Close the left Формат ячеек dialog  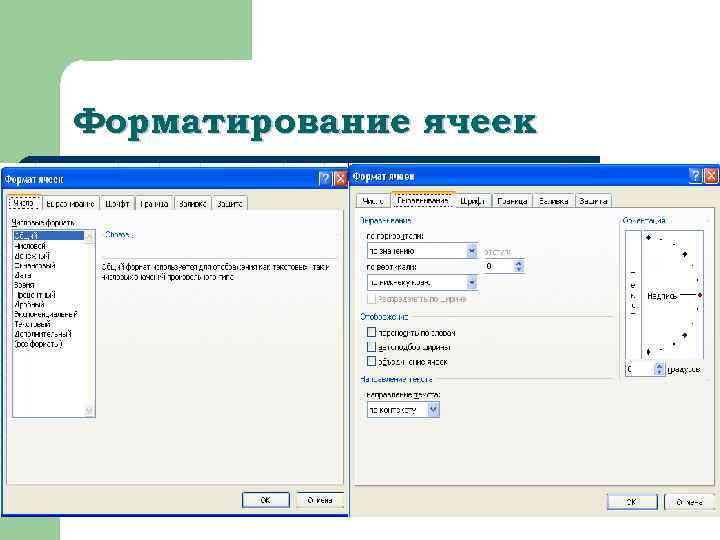340,179
